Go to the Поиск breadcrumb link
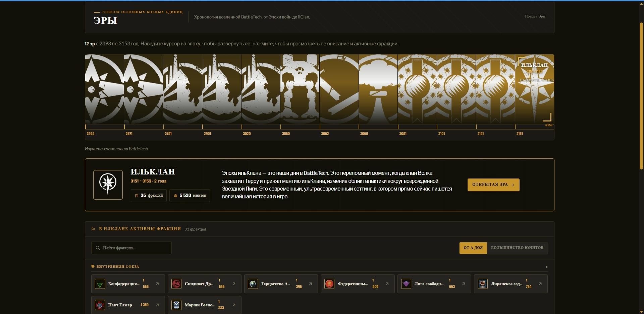Image resolution: width=644 pixels, height=314 pixels. coord(530,16)
